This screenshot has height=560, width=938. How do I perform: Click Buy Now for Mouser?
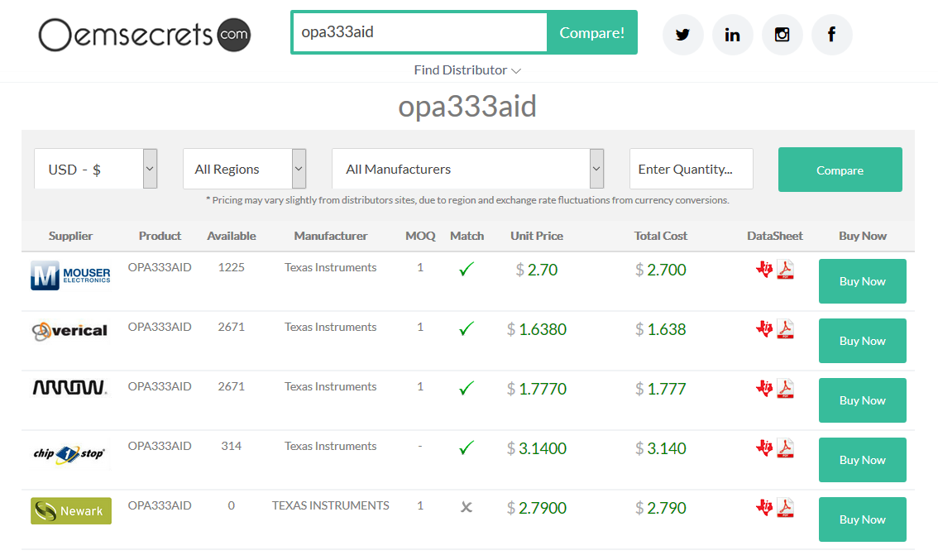[x=862, y=281]
